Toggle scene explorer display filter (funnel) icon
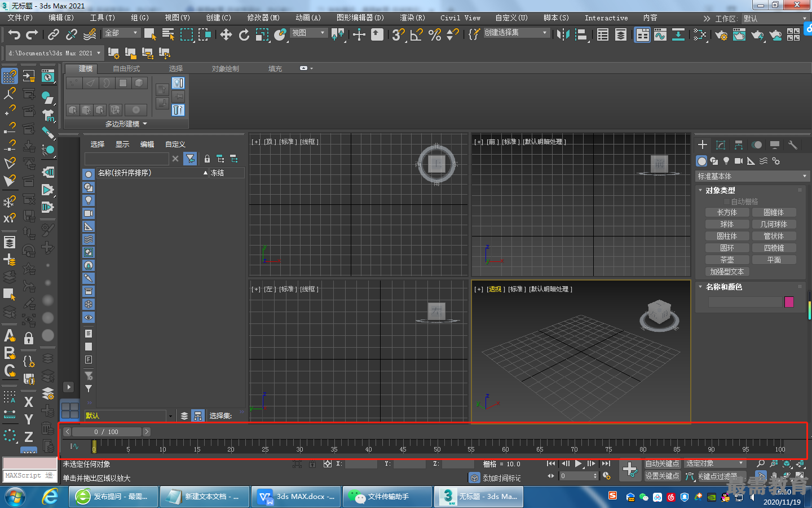The width and height of the screenshot is (812, 508). click(x=191, y=159)
